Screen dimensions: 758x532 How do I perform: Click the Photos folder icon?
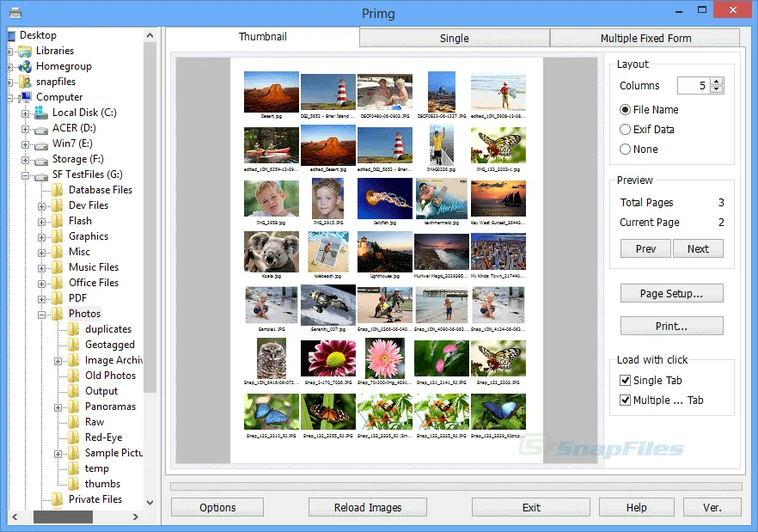[x=58, y=314]
